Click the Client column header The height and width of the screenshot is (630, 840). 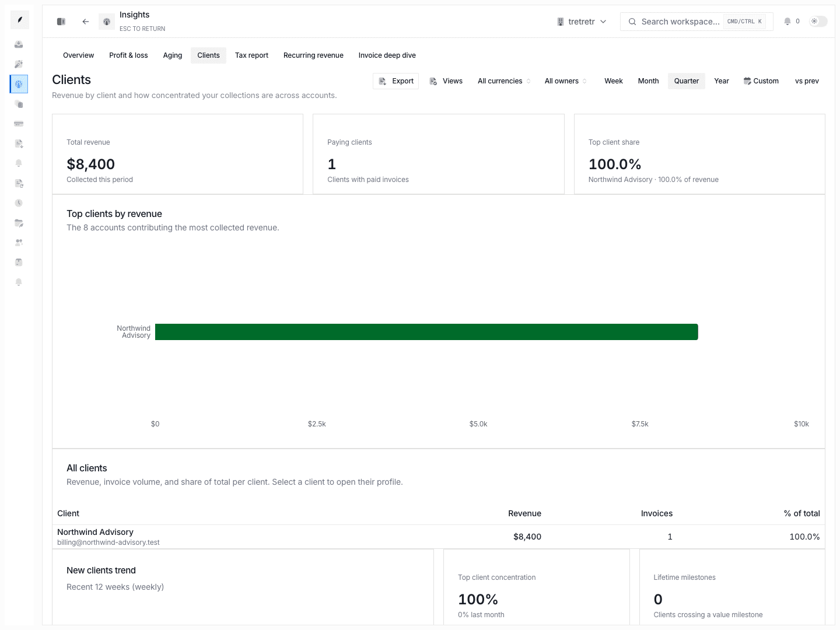pyautogui.click(x=68, y=513)
